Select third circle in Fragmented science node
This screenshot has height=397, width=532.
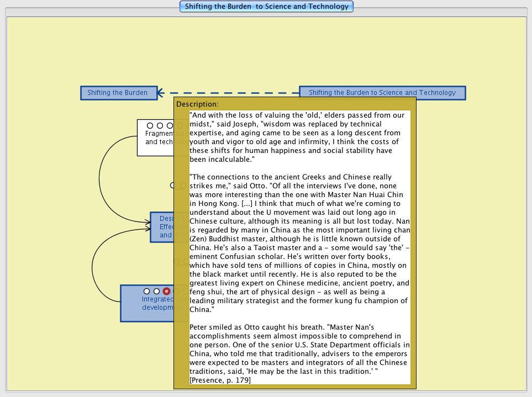coord(170,126)
